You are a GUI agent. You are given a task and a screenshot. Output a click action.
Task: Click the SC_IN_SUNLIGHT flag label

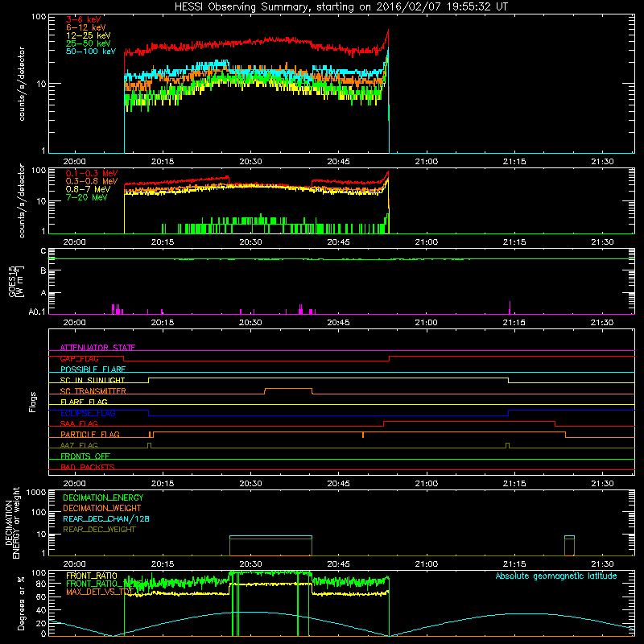(93, 380)
